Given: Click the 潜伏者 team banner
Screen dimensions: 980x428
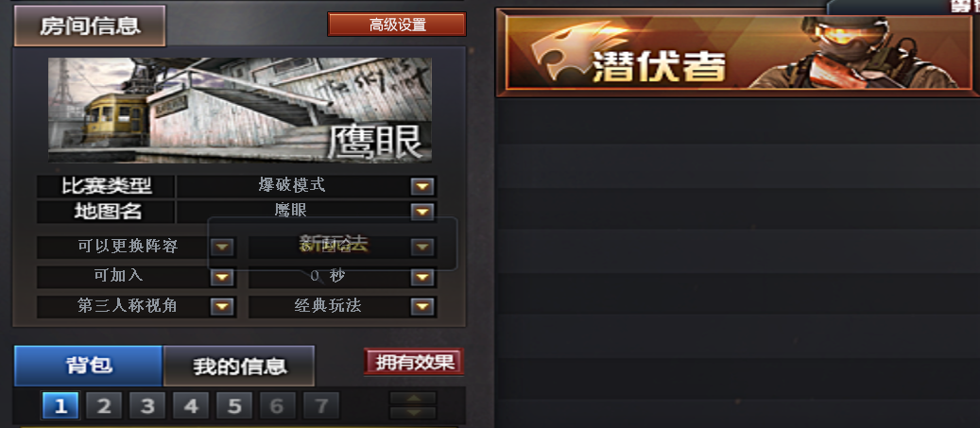Looking at the screenshot, I should (x=737, y=53).
